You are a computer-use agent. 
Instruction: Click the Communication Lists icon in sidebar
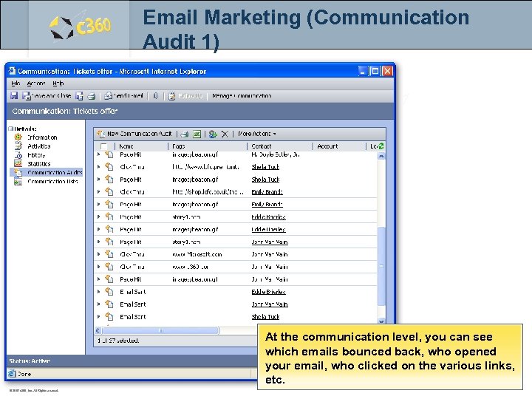[x=18, y=182]
